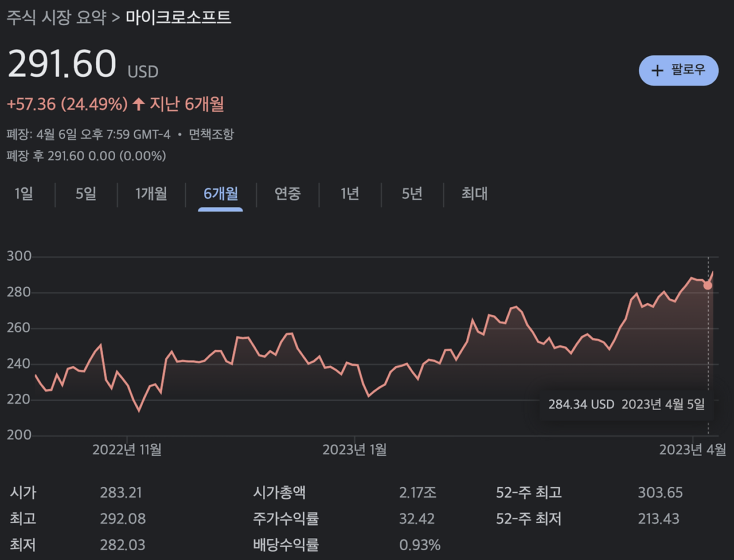Click the 시가총액 label
This screenshot has width=734, height=560.
click(x=279, y=492)
